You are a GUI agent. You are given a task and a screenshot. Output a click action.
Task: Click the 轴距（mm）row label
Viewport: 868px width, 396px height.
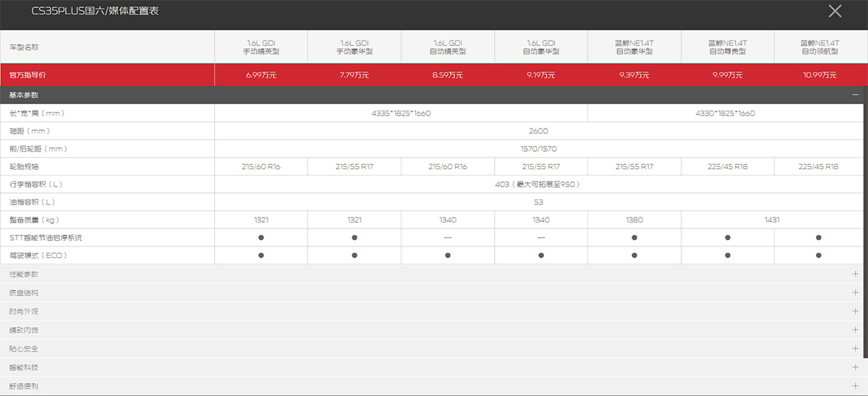pyautogui.click(x=29, y=131)
